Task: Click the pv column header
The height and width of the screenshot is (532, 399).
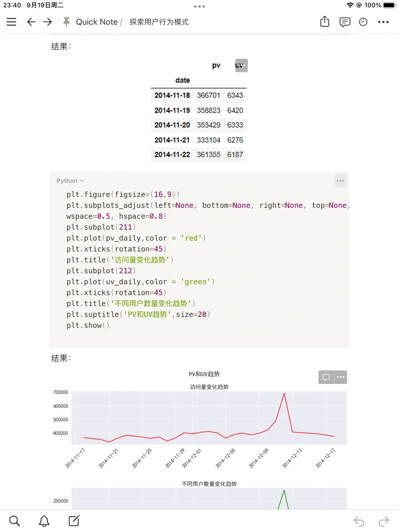Action: click(216, 65)
